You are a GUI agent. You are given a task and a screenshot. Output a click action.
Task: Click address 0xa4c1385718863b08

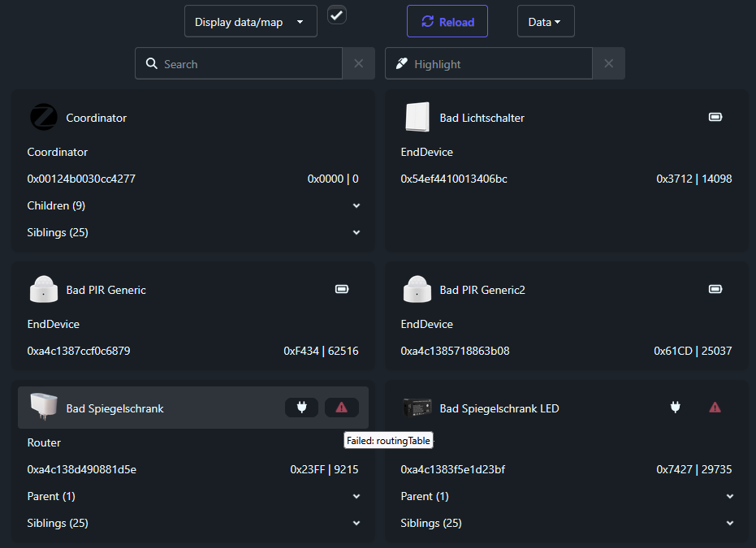455,351
